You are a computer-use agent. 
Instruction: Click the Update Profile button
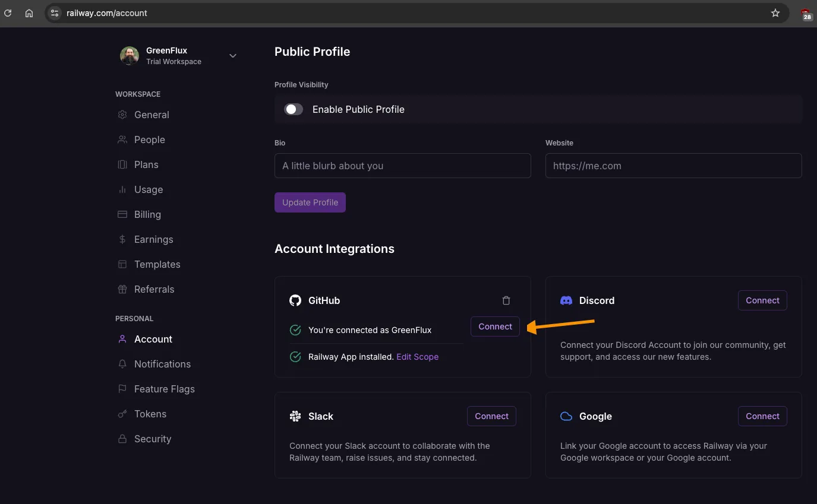pyautogui.click(x=310, y=202)
